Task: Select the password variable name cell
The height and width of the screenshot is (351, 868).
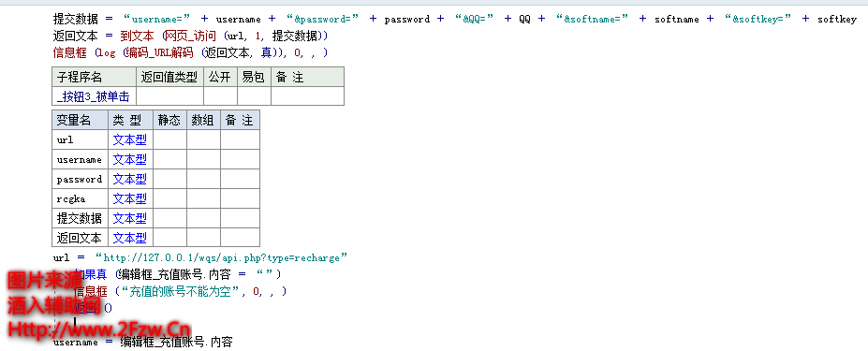Action: pos(81,179)
